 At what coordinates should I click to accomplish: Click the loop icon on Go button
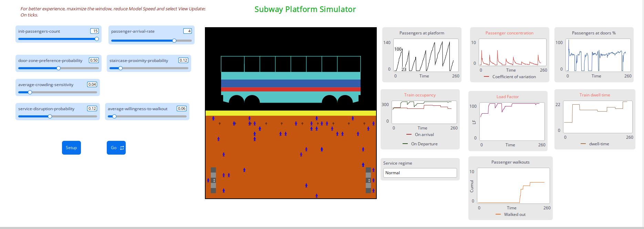click(x=122, y=148)
